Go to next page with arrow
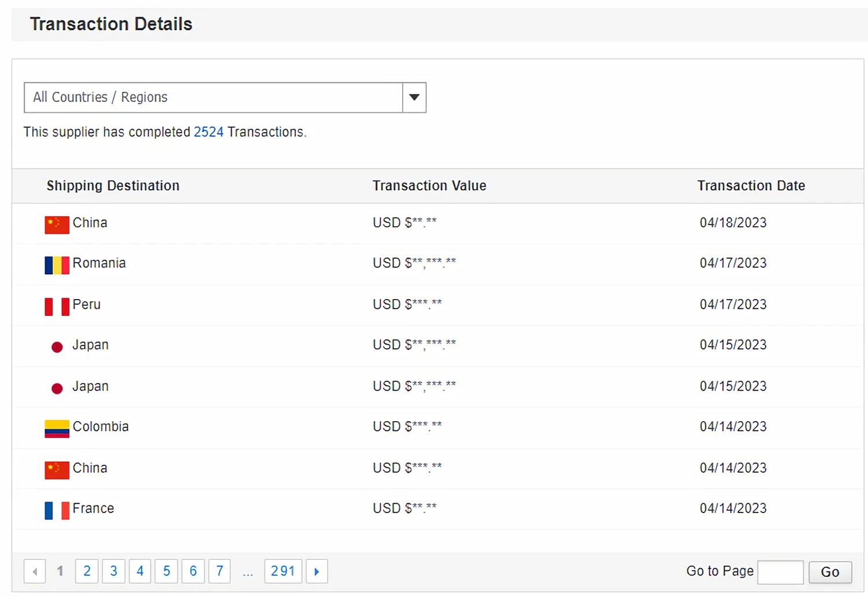The width and height of the screenshot is (868, 597). tap(317, 572)
